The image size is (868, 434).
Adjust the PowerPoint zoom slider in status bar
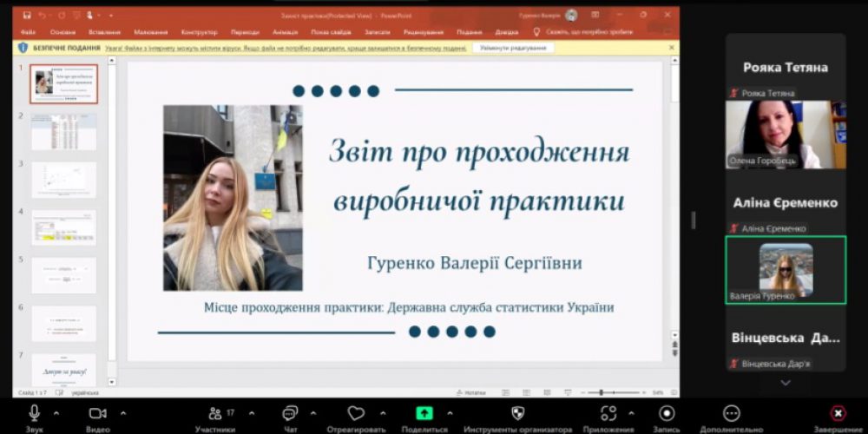coord(601,393)
